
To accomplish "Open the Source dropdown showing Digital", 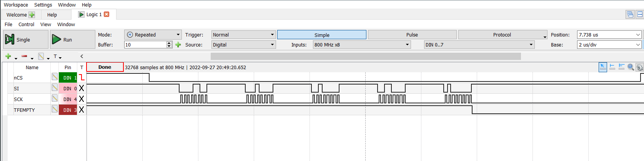I will (x=243, y=45).
